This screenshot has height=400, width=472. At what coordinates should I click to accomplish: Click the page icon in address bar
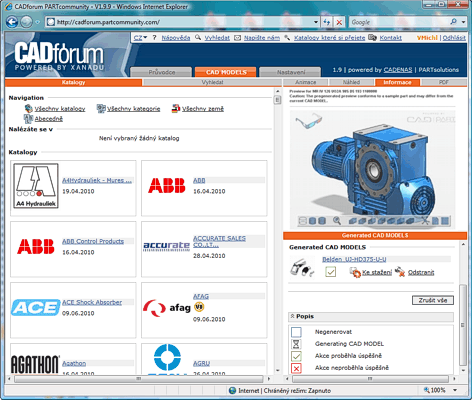click(50, 22)
